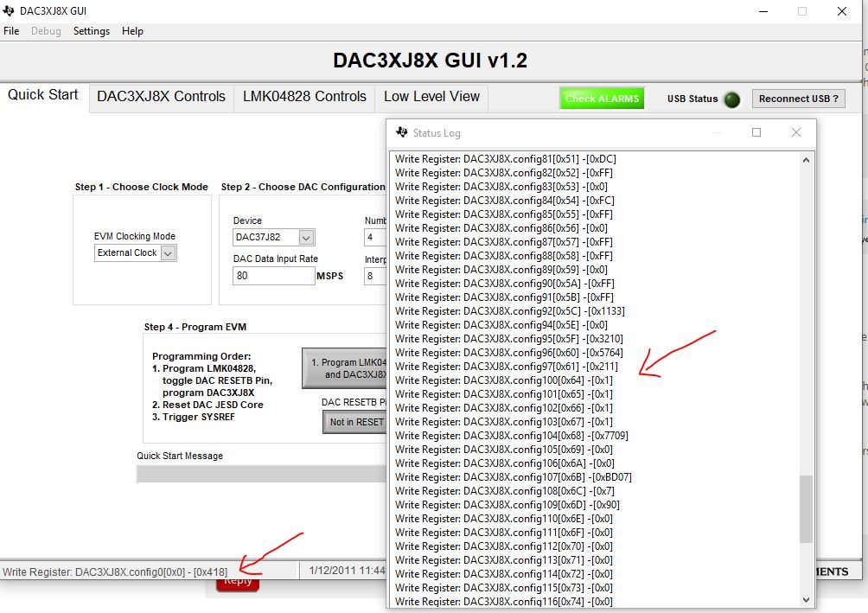Minimize the DAC3XJ8X GUI window

[x=763, y=11]
